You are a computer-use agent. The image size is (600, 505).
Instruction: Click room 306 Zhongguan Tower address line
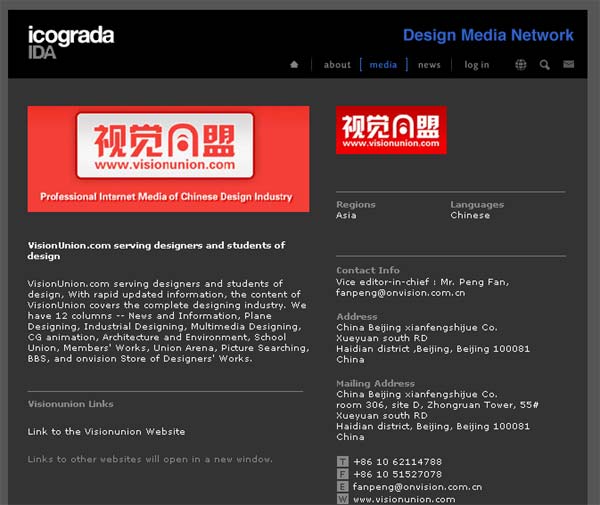pyautogui.click(x=437, y=405)
